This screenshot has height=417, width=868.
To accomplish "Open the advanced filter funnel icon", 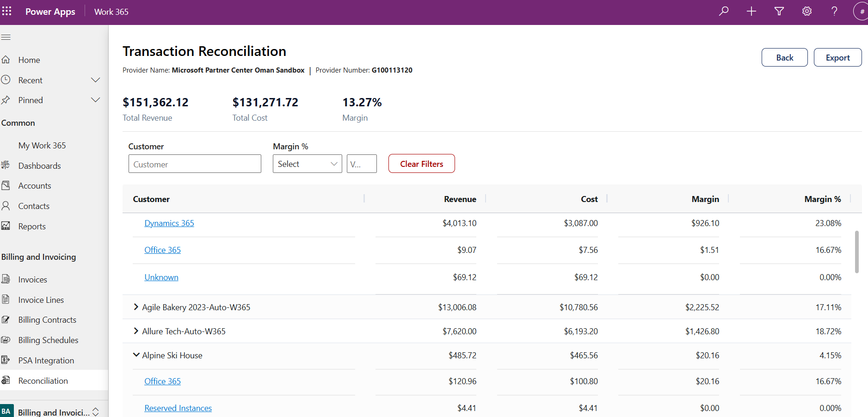I will coord(779,11).
